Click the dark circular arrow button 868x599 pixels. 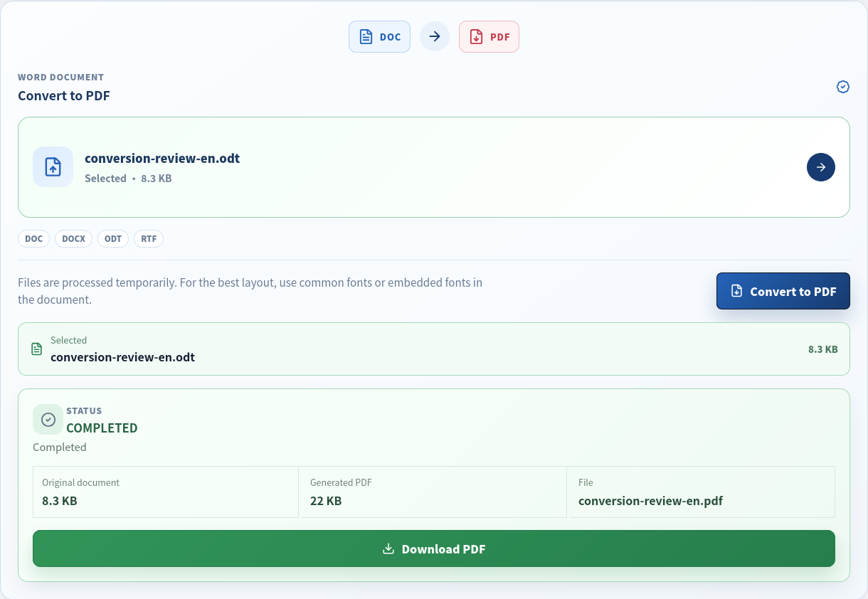click(820, 167)
